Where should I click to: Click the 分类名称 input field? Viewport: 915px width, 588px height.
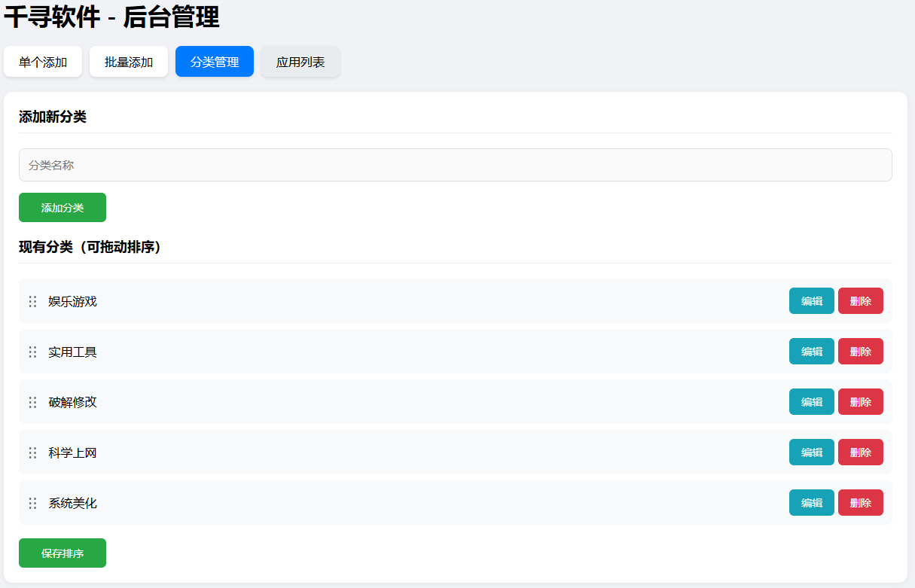[x=455, y=164]
